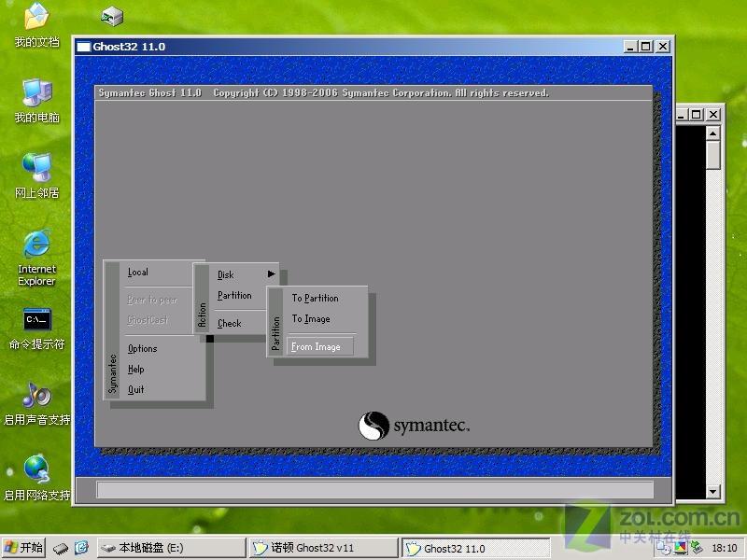
Task: Choose To Image in Partition submenu
Action: pyautogui.click(x=311, y=319)
